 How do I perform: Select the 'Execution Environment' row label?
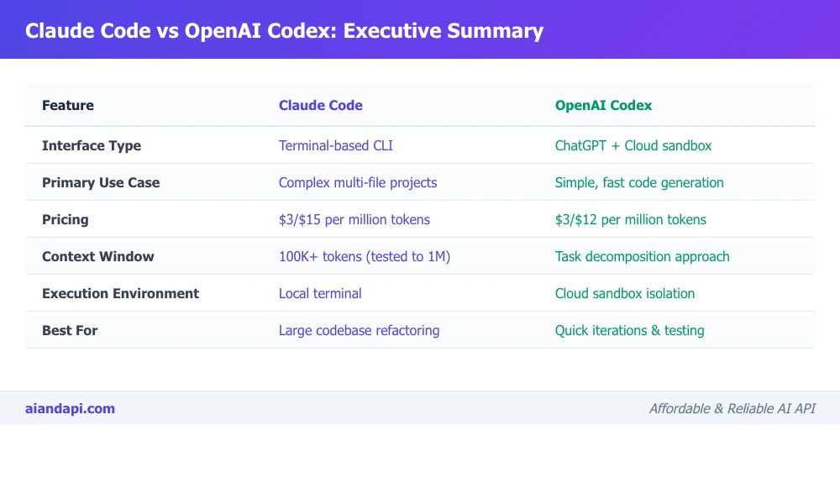pos(120,293)
